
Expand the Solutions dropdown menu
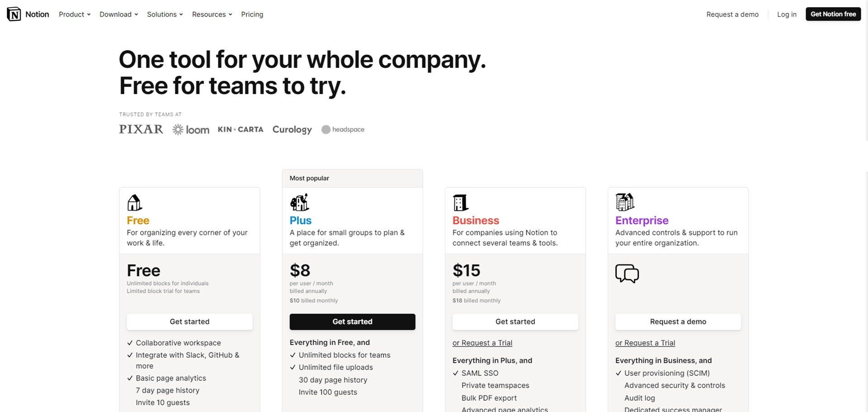click(165, 14)
